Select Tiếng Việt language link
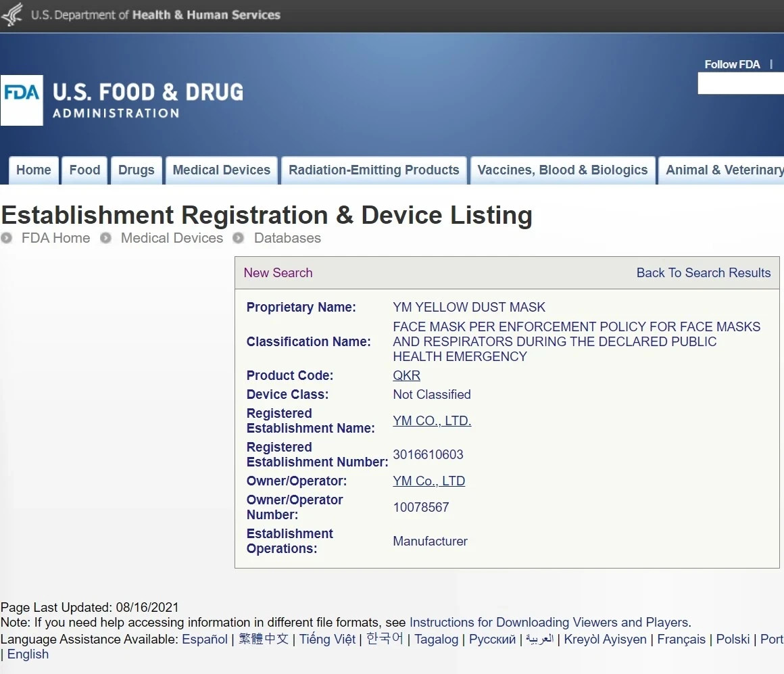Viewport: 784px width, 674px height. (x=327, y=640)
